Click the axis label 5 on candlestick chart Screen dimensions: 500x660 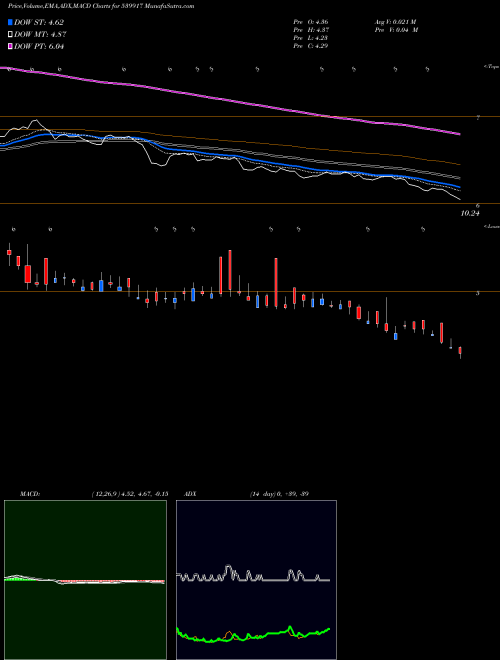coord(478,293)
